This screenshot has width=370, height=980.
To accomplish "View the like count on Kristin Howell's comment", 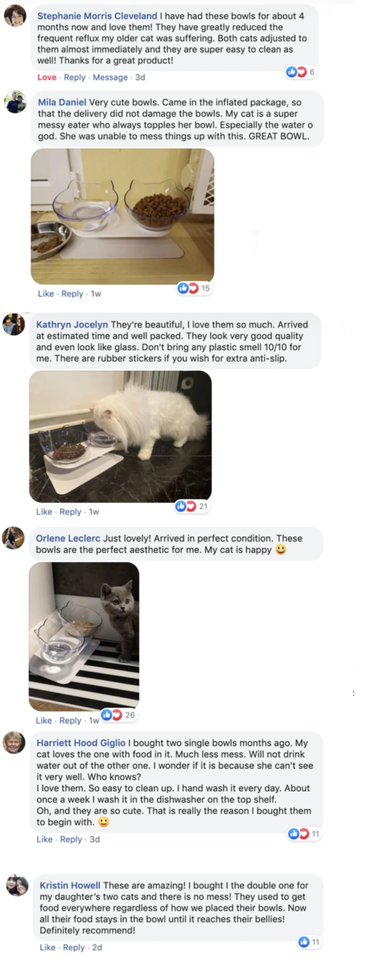I will click(309, 942).
